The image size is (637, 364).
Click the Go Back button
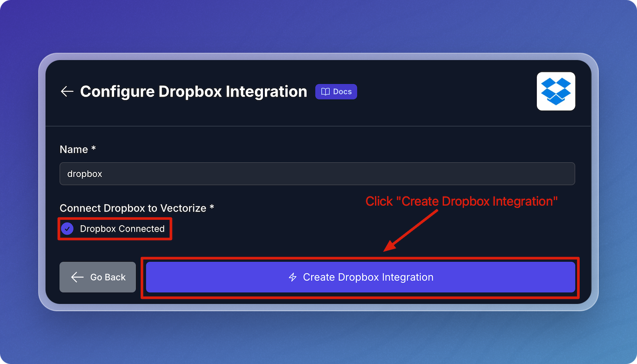(98, 277)
